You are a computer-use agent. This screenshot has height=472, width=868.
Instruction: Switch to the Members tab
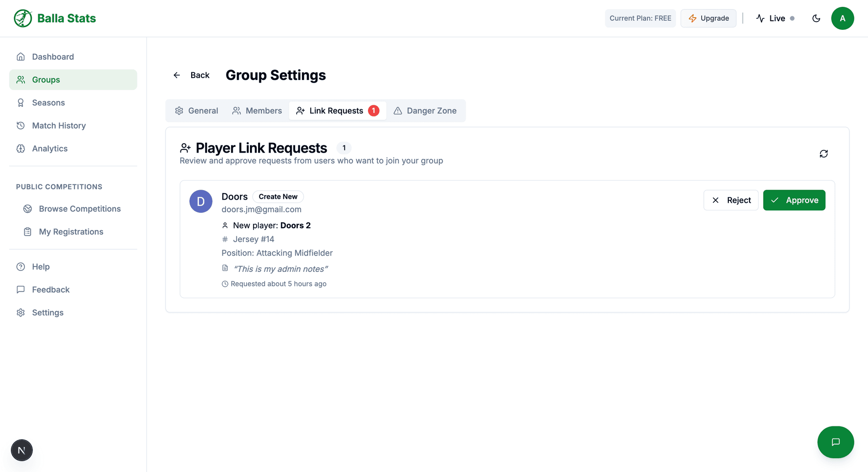point(257,111)
